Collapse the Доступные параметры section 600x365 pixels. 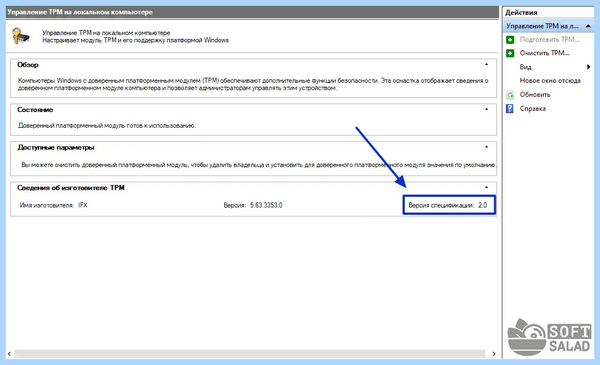(x=486, y=147)
